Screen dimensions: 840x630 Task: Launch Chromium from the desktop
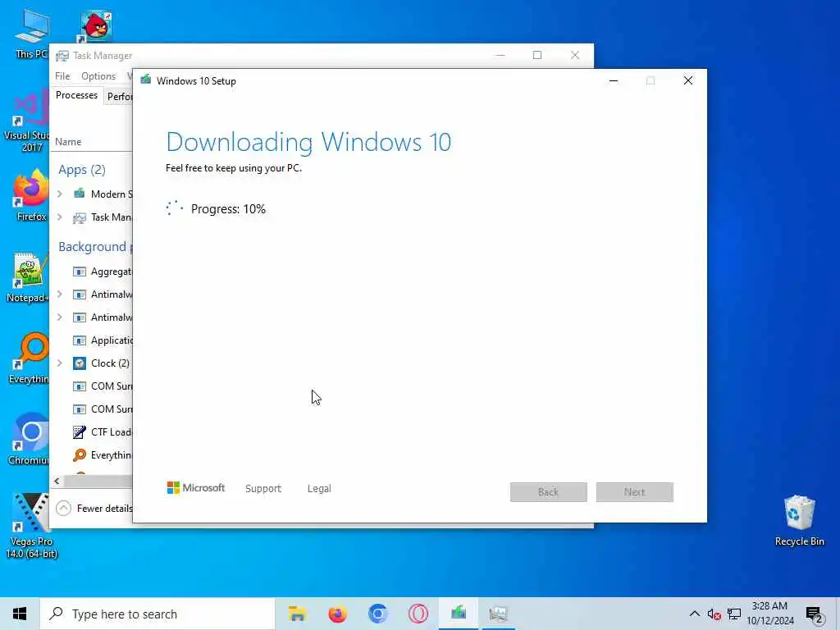tap(29, 440)
